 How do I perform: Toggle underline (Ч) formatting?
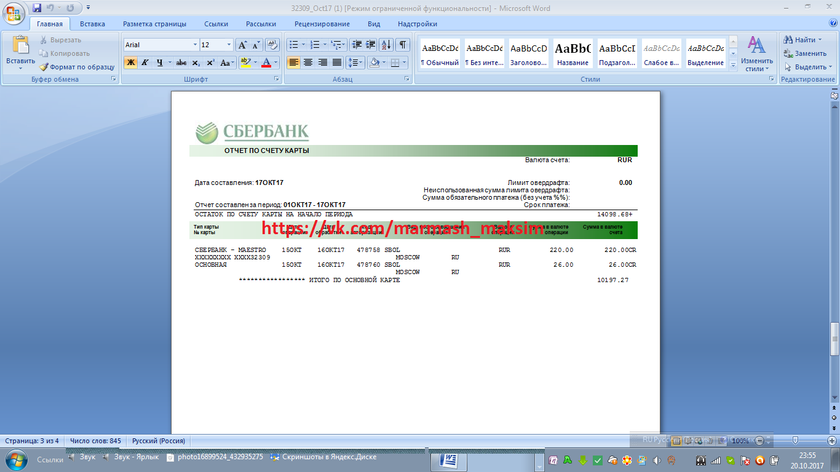click(159, 63)
